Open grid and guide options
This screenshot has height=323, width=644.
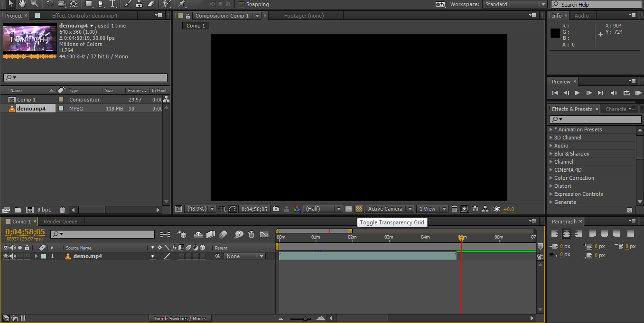point(222,209)
